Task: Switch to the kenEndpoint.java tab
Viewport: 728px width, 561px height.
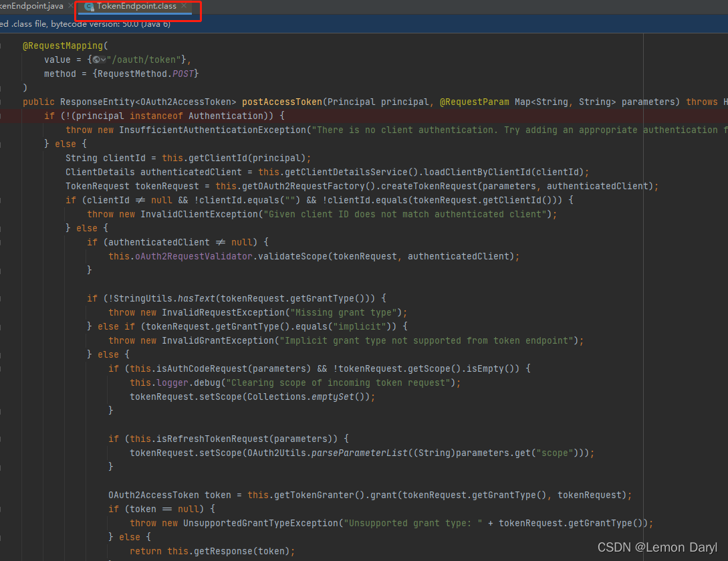Action: coord(31,6)
